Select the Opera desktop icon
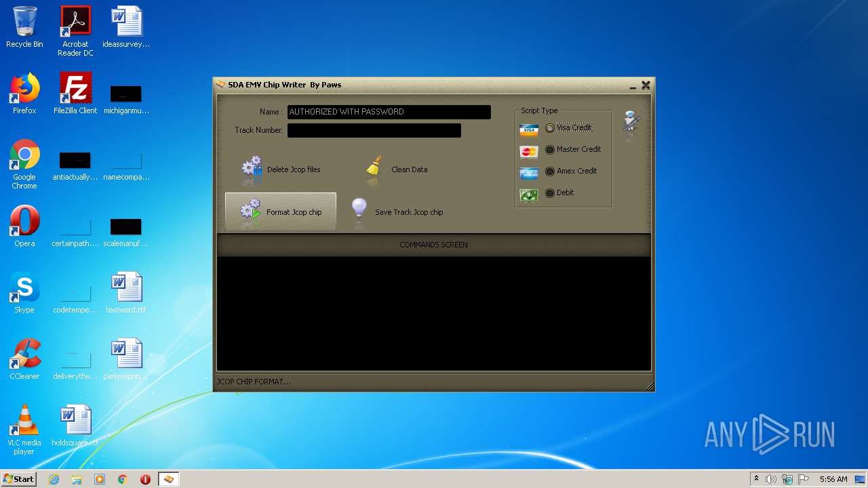Viewport: 868px width, 488px height. (x=24, y=227)
